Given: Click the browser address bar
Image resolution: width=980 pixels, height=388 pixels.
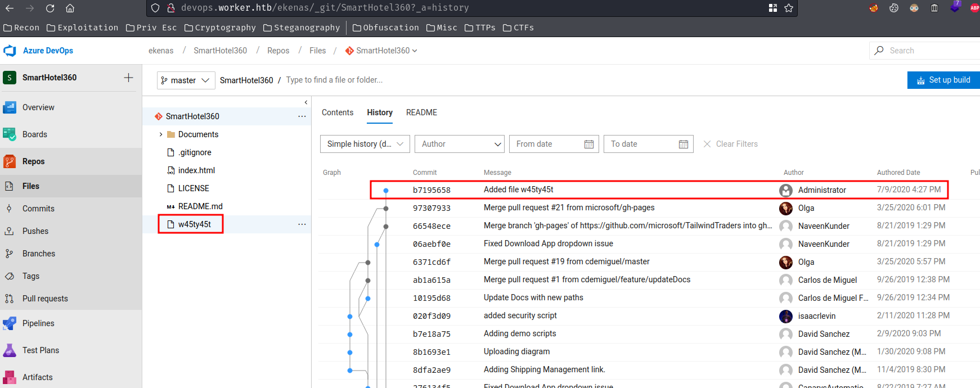Looking at the screenshot, I should click(x=471, y=8).
